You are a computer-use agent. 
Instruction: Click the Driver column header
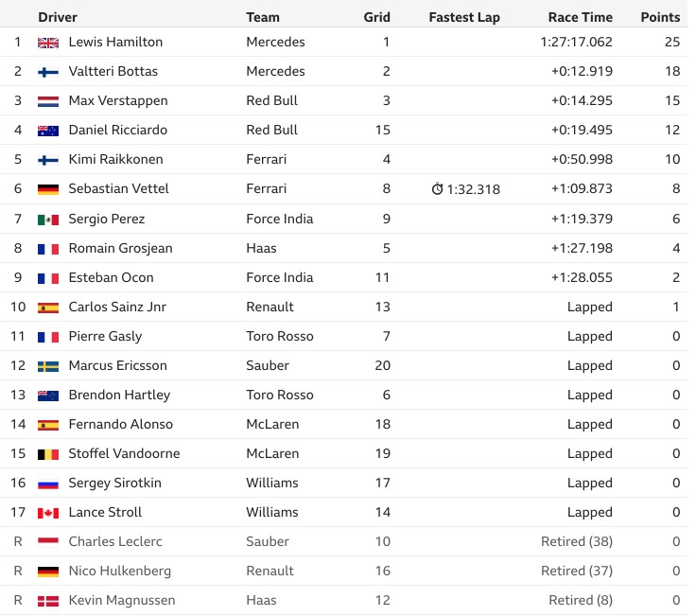tap(58, 17)
